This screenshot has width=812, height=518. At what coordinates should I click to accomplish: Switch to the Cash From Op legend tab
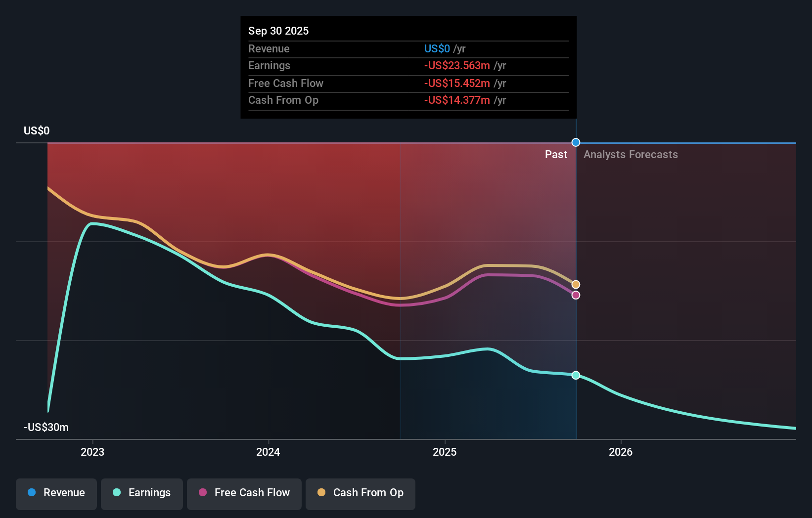pyautogui.click(x=360, y=494)
